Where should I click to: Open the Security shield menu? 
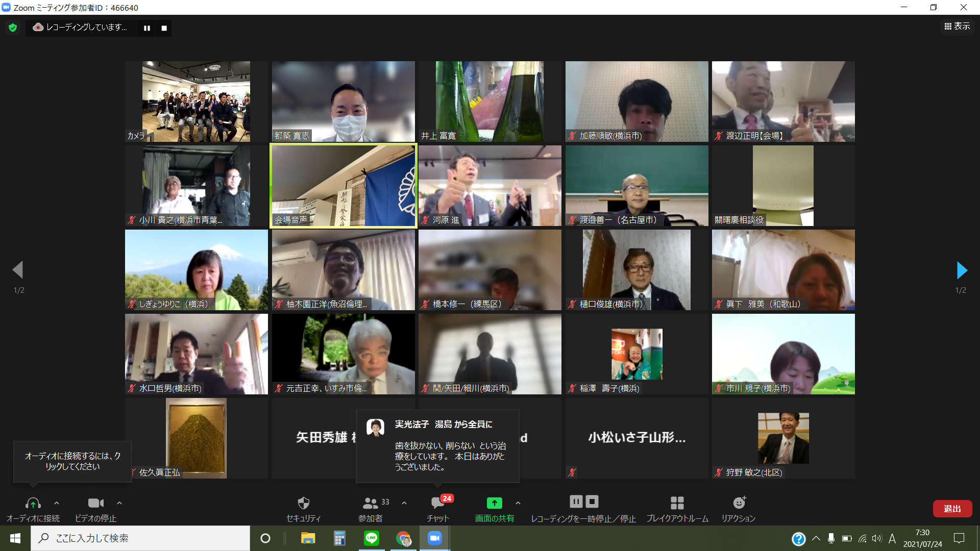[303, 504]
